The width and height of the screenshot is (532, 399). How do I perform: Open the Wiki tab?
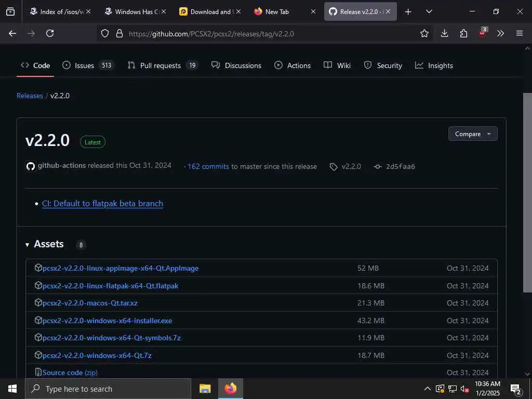click(x=337, y=65)
